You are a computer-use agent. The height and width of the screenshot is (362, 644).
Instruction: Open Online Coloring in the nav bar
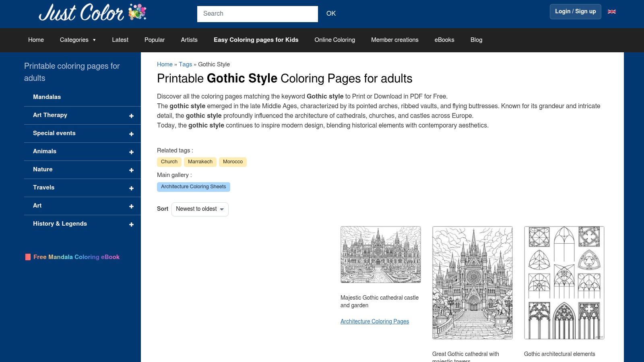(335, 40)
